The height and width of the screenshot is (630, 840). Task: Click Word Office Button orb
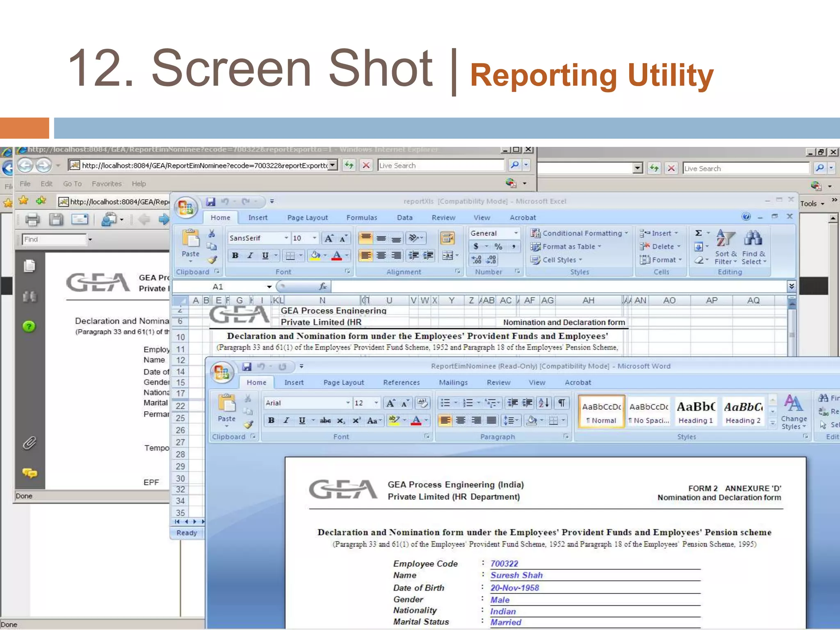(x=222, y=372)
